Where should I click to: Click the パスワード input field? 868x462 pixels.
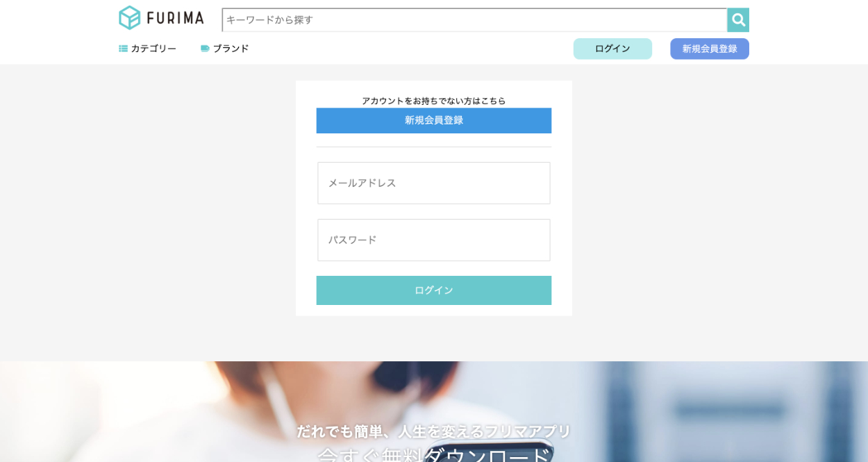[x=434, y=240]
